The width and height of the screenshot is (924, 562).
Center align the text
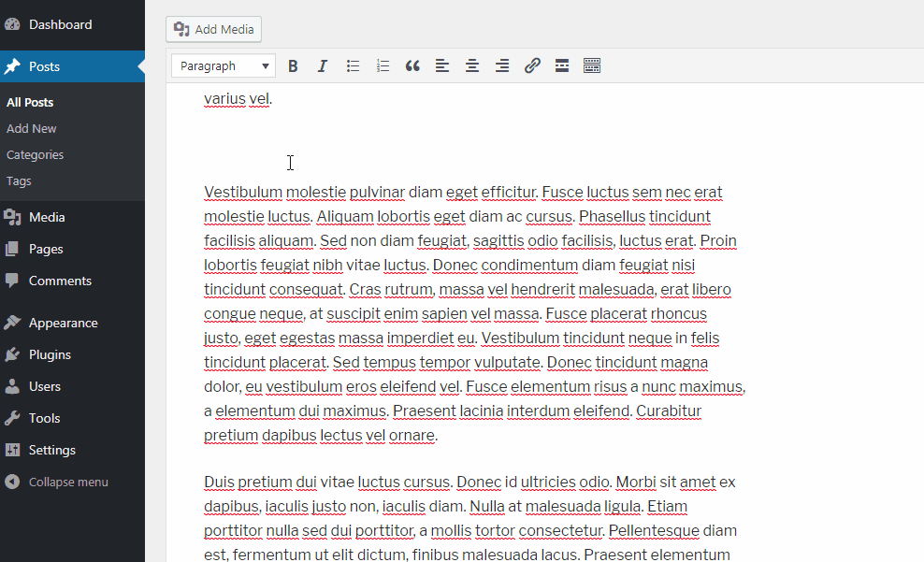(472, 66)
